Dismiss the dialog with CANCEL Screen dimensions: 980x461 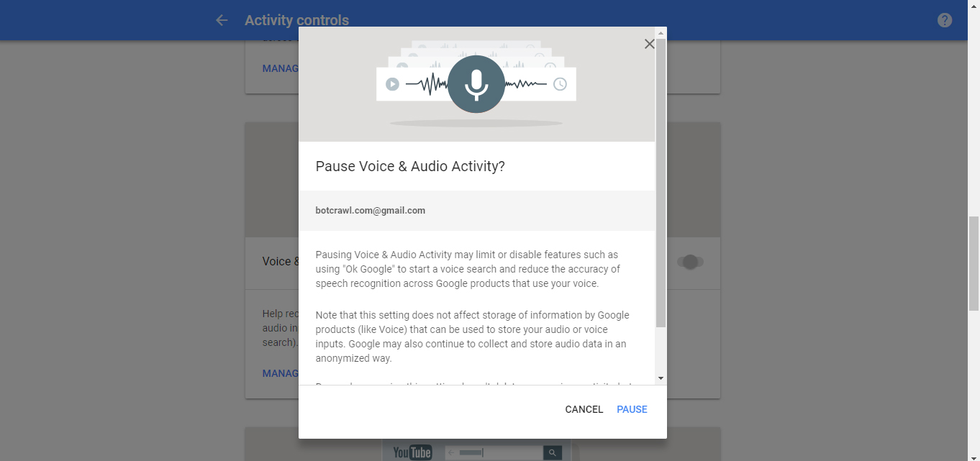584,409
